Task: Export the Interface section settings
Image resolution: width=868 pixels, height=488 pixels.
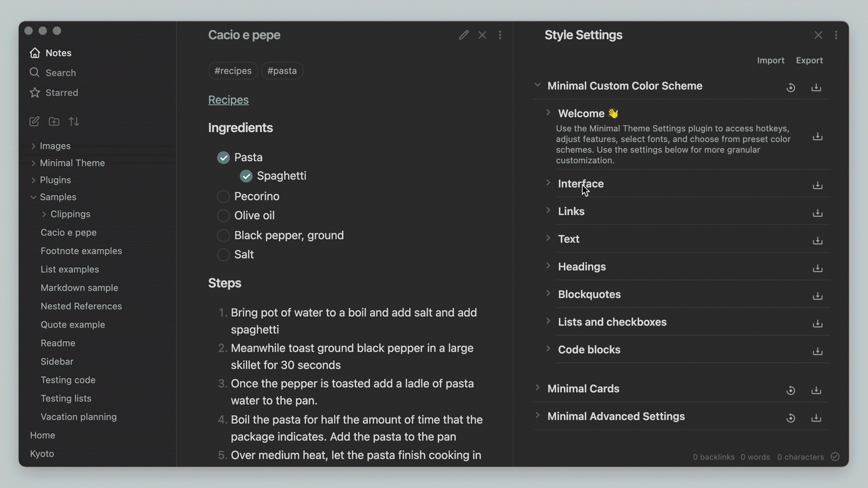Action: click(x=818, y=185)
